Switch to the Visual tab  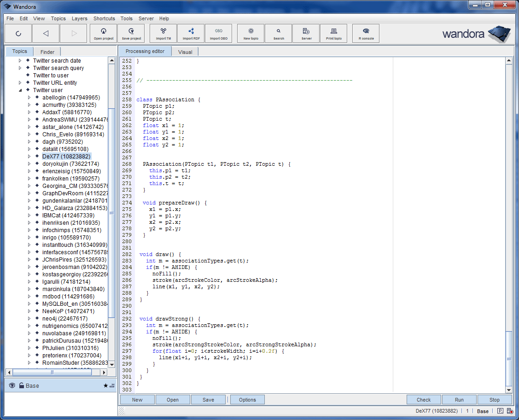185,52
